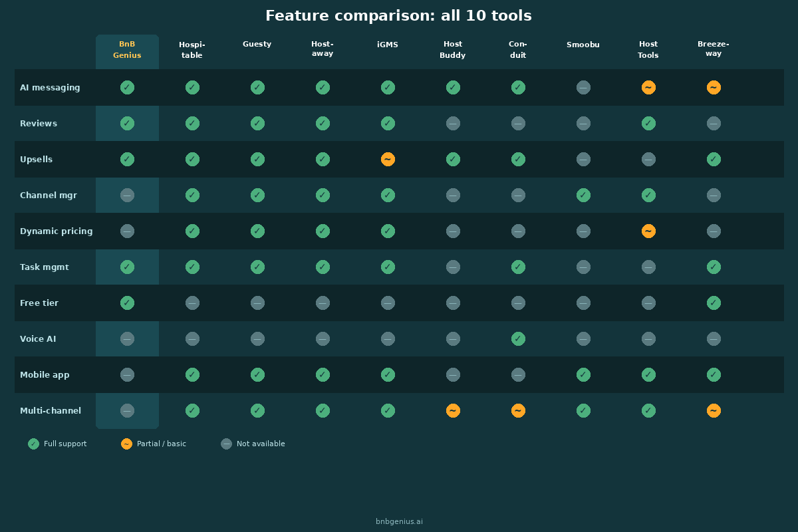The image size is (798, 532).
Task: Click the Multi-channel partial icon for Conduit
Action: coord(518,410)
